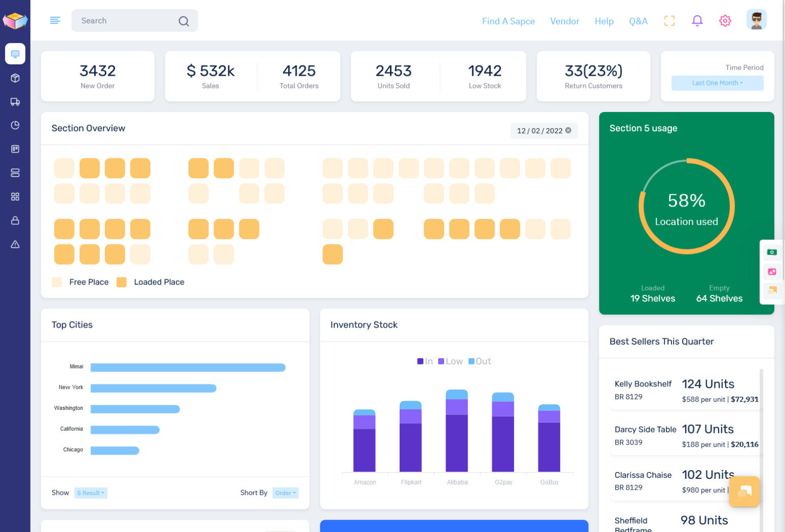Image resolution: width=785 pixels, height=532 pixels.
Task: Click the Chicago bar
Action: tap(115, 450)
